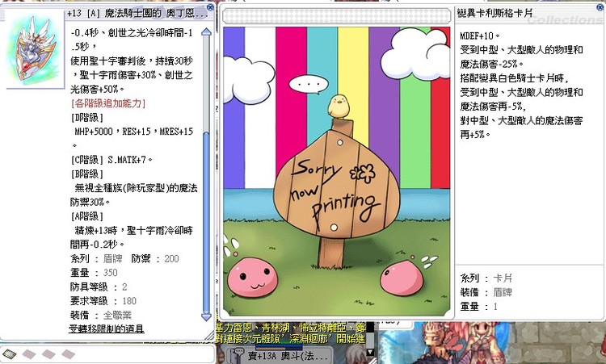Click the 裝備 : 全職業 entry
The height and width of the screenshot is (364, 606).
101,316
